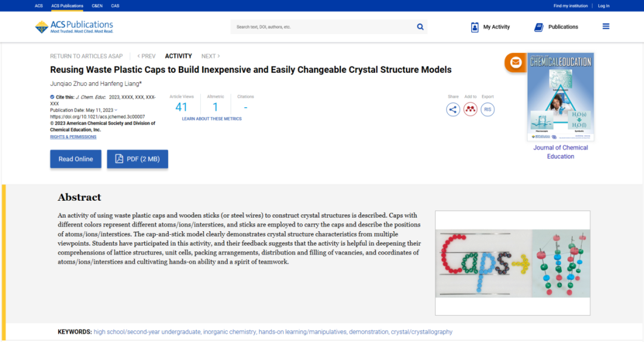This screenshot has height=342, width=644.
Task: Switch to the ACS top tab
Action: point(39,6)
